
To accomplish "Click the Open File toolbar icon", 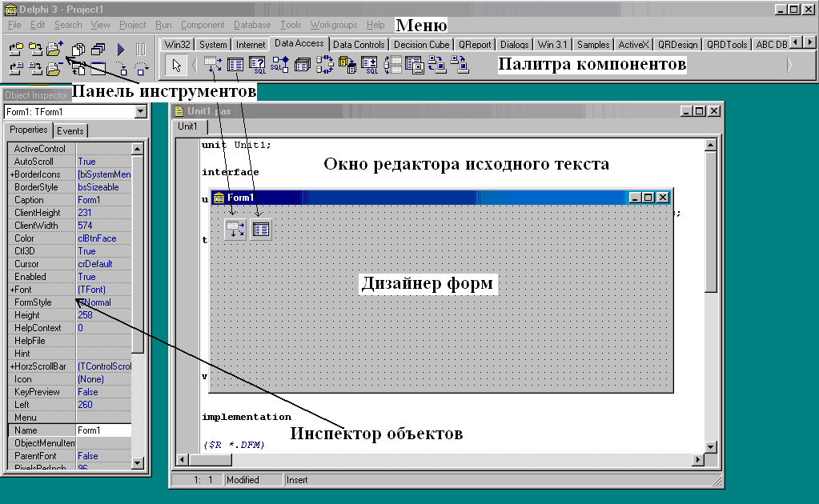I will 16,68.
